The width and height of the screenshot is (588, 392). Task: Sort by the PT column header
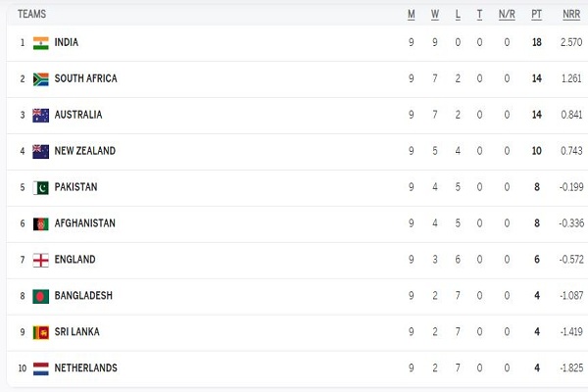tap(536, 15)
